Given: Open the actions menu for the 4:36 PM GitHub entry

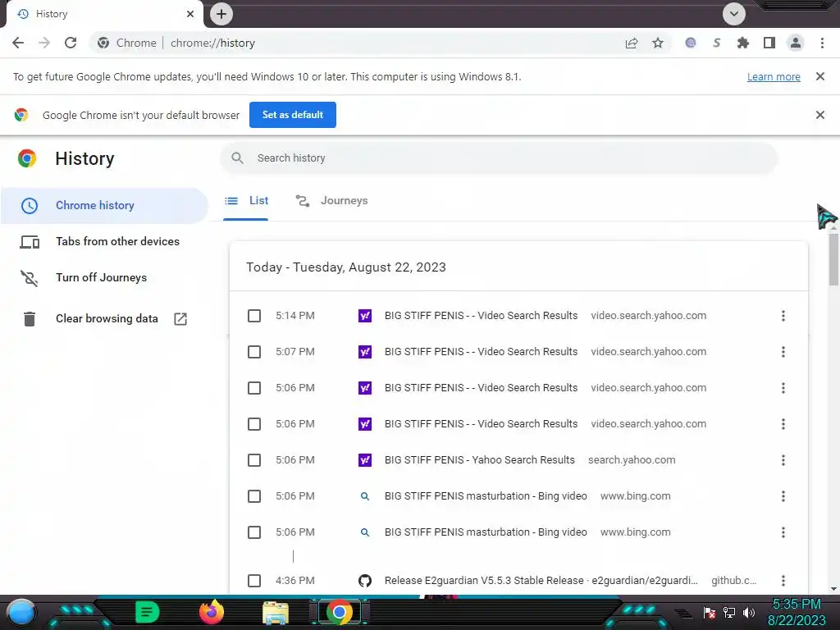Looking at the screenshot, I should 783,581.
